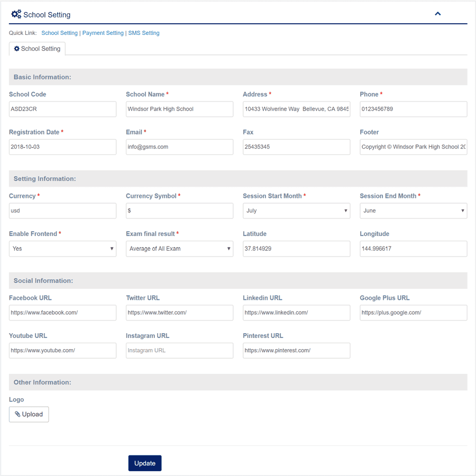Select the Currency Symbol input box
476x476 pixels.
click(179, 210)
